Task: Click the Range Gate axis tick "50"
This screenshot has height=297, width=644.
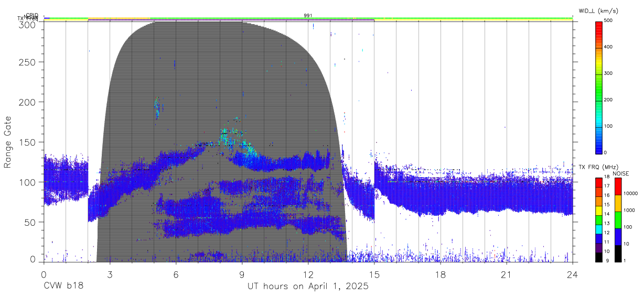Action: click(30, 222)
